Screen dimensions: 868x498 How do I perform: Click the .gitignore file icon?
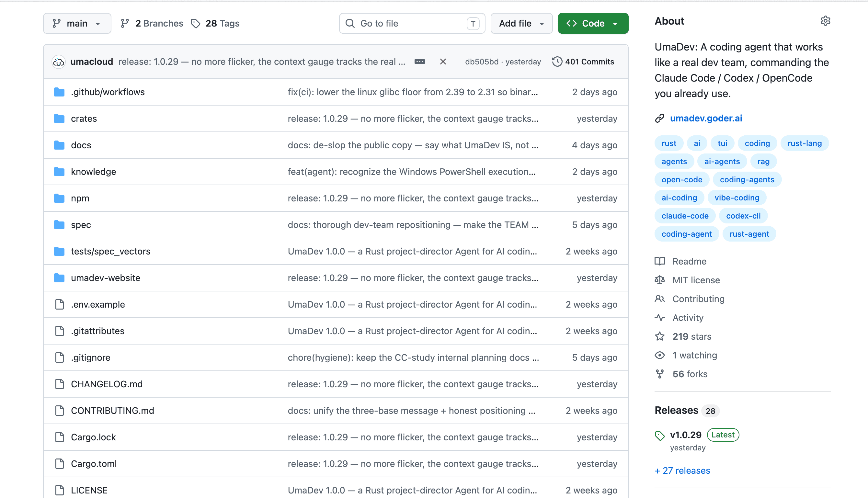coord(60,357)
